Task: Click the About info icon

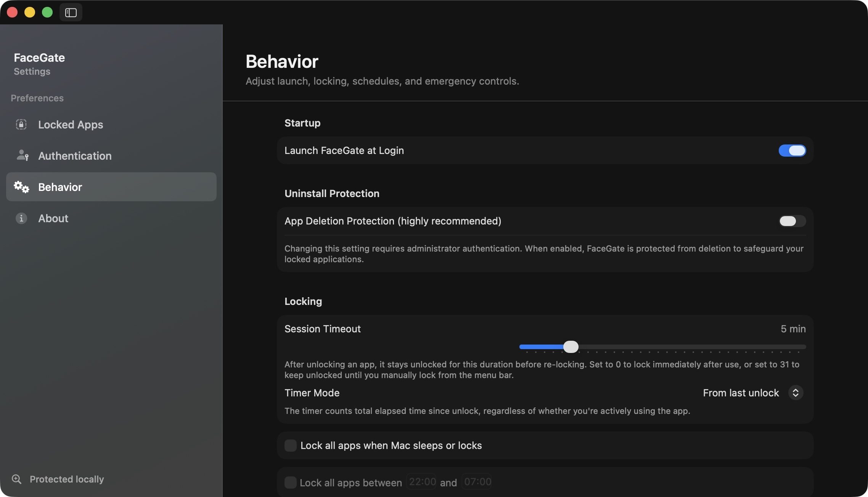Action: tap(21, 218)
